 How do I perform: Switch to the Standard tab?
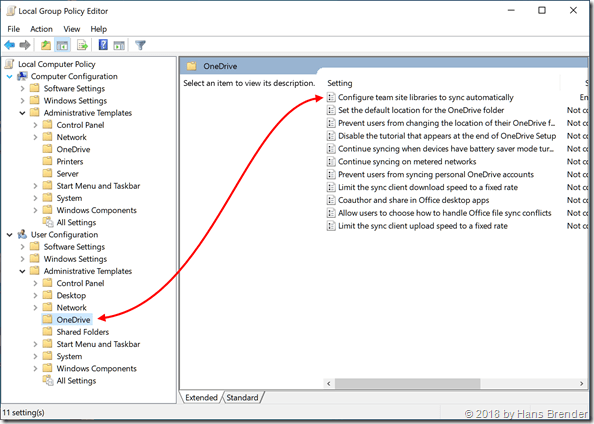coord(242,397)
